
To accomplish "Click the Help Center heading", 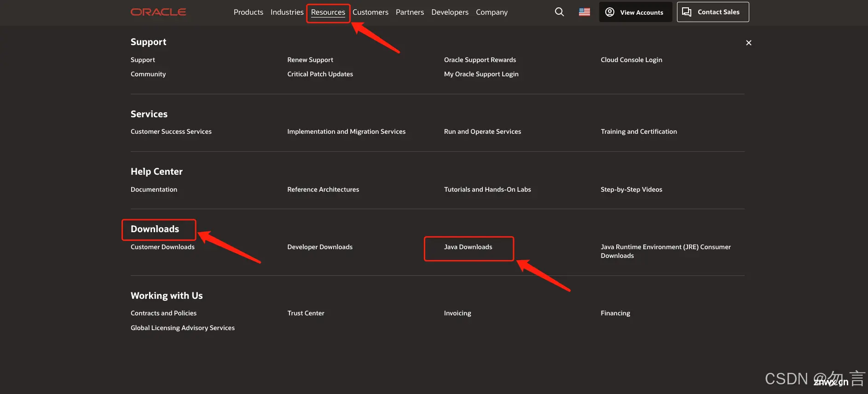I will 156,171.
